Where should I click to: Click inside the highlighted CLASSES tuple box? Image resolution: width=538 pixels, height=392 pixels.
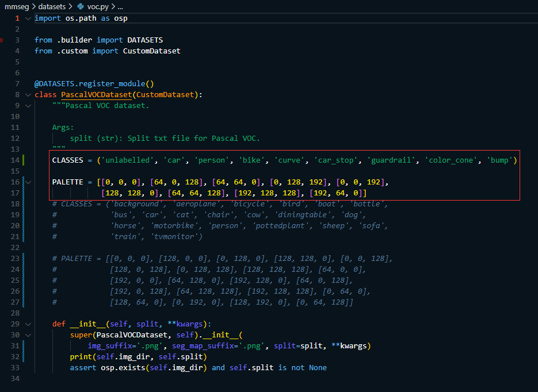pyautogui.click(x=230, y=160)
